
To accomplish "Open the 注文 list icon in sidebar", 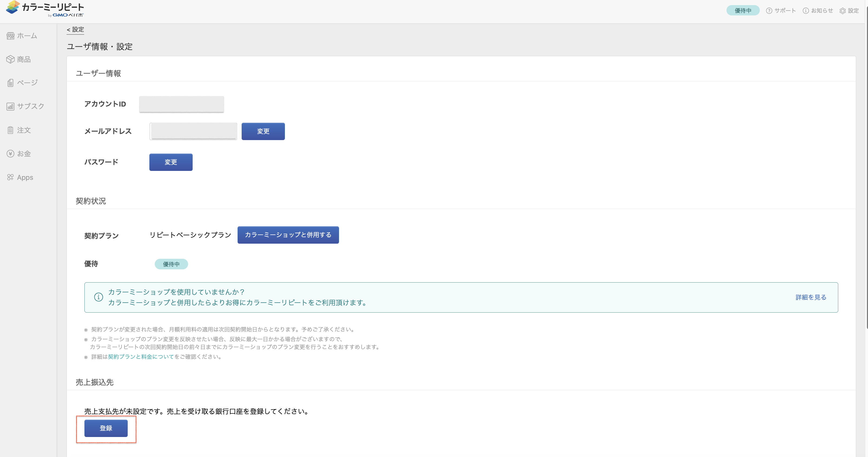I will (11, 130).
